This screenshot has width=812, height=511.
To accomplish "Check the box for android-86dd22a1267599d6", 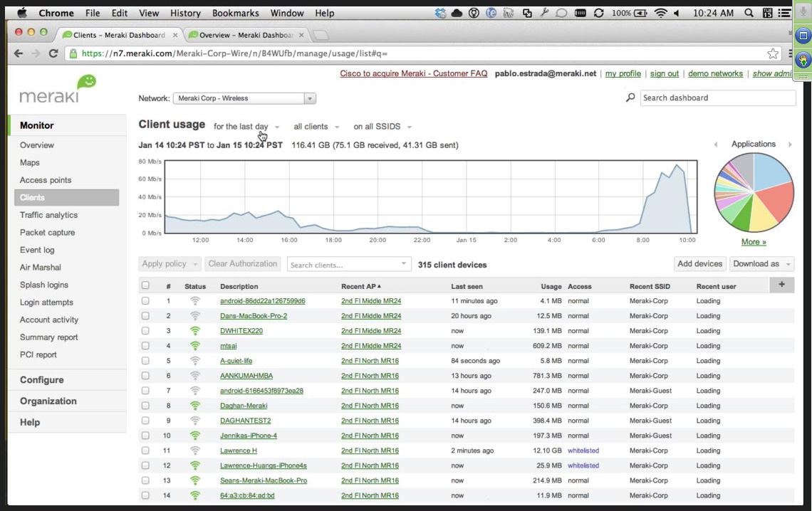I will click(x=145, y=300).
